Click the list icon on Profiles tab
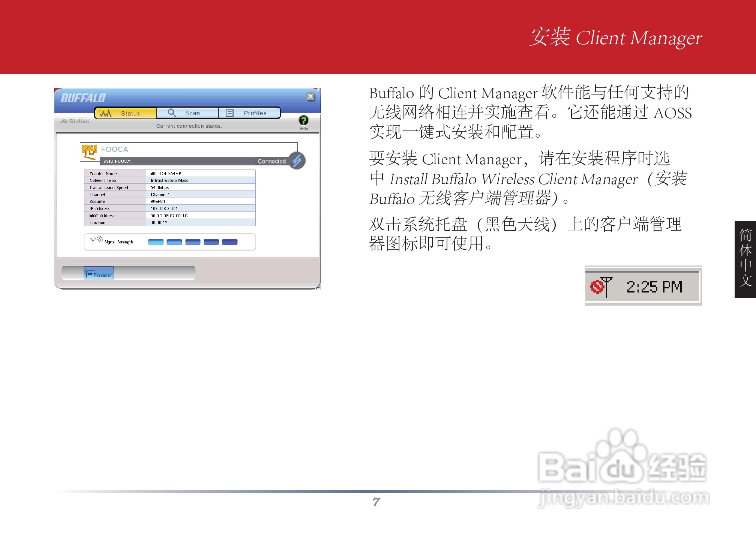Screen dimensions: 756x540 229,113
